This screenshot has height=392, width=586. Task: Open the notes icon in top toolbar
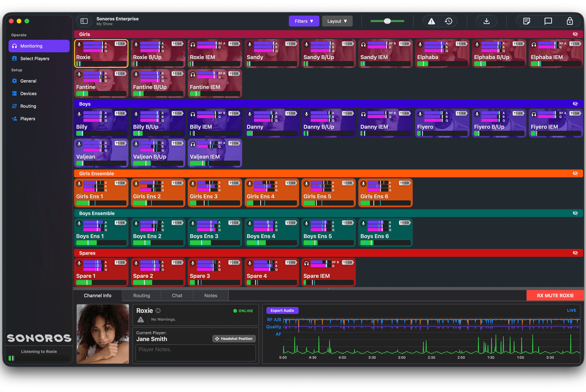coord(527,21)
